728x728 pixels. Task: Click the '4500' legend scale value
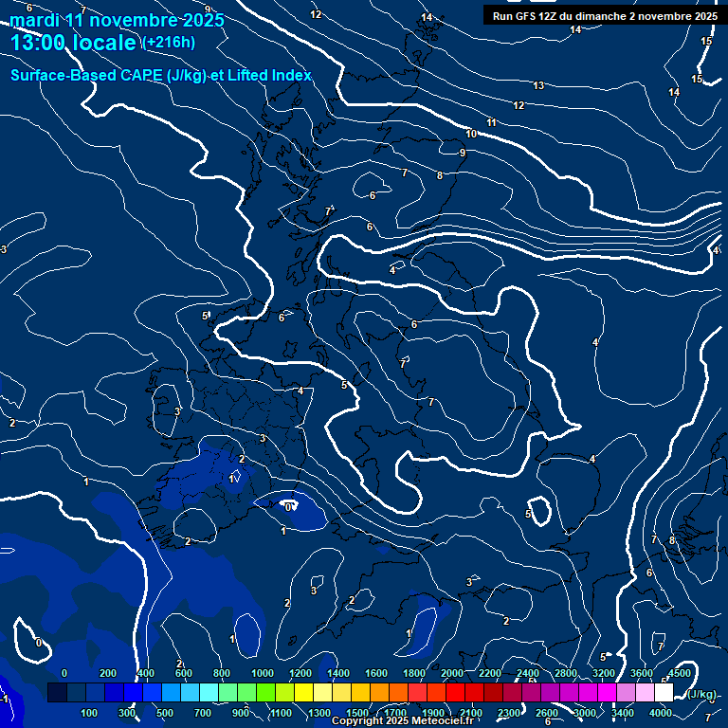click(x=680, y=673)
